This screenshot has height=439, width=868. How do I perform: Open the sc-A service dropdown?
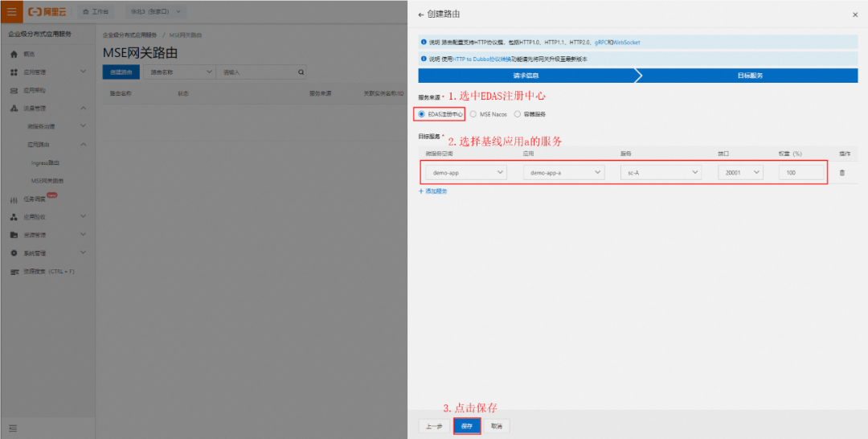coord(661,173)
